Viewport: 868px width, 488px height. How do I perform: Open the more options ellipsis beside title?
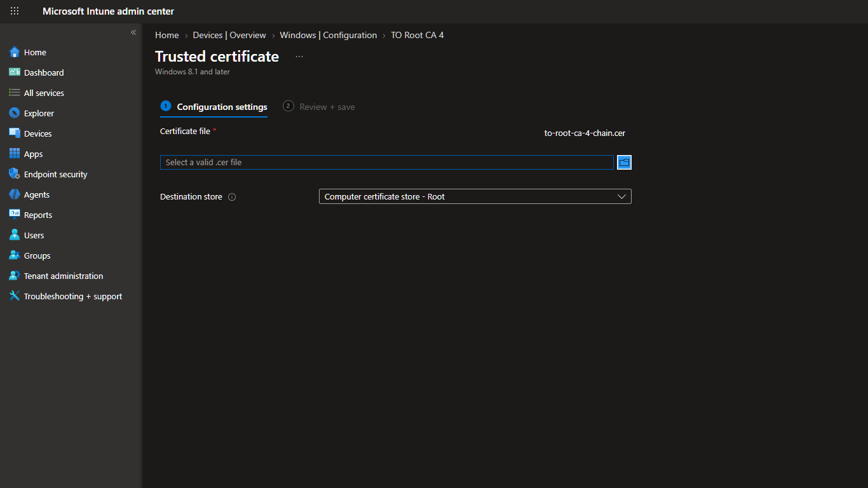pos(299,57)
